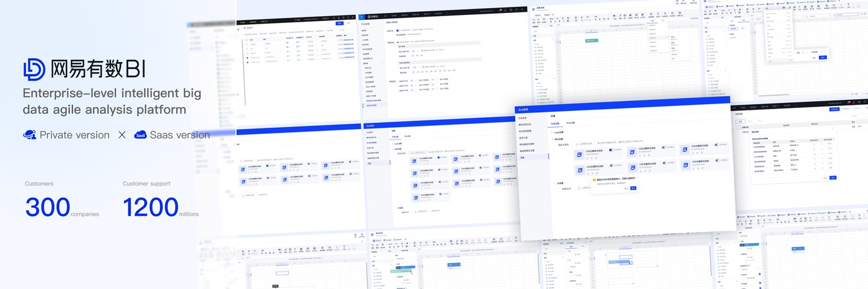Click blue save button in Sheet1 table window
The image size is (868, 289).
pyautogui.click(x=340, y=24)
